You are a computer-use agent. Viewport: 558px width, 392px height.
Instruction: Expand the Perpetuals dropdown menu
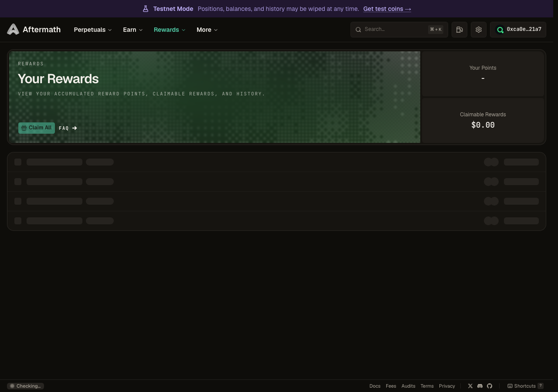(x=93, y=30)
